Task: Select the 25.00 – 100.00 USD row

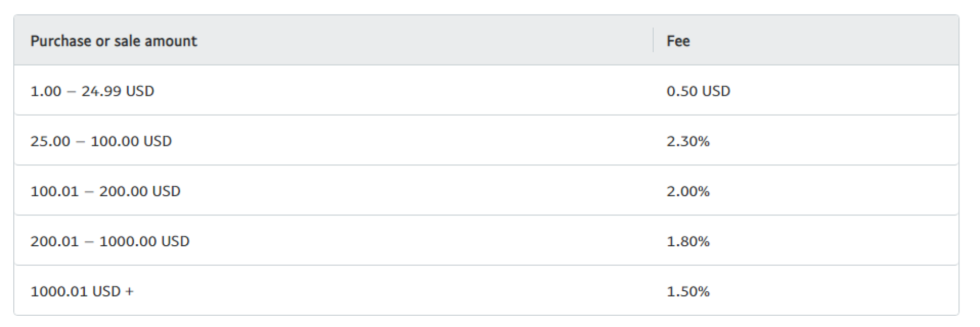Action: (486, 141)
